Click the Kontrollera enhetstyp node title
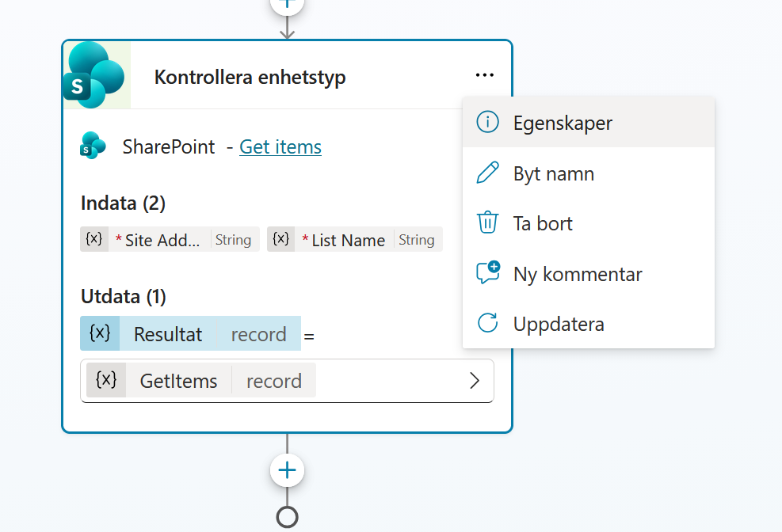The width and height of the screenshot is (782, 532). 250,78
